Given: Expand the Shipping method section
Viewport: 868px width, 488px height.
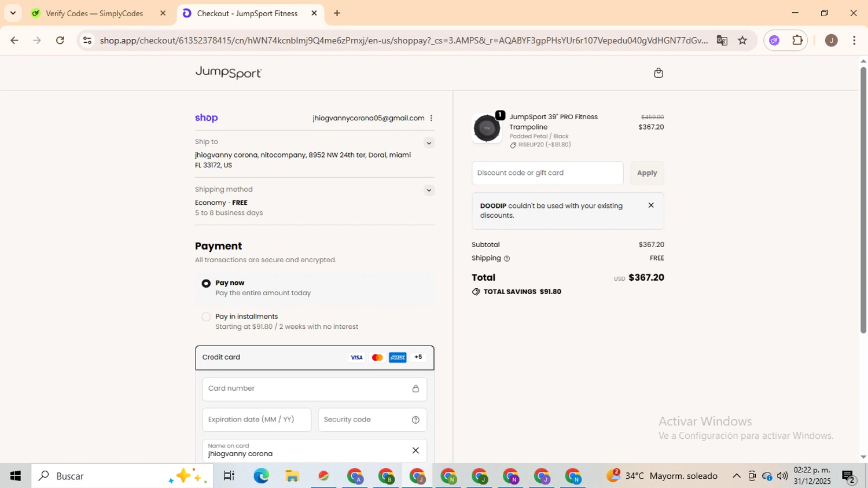Looking at the screenshot, I should pos(429,190).
